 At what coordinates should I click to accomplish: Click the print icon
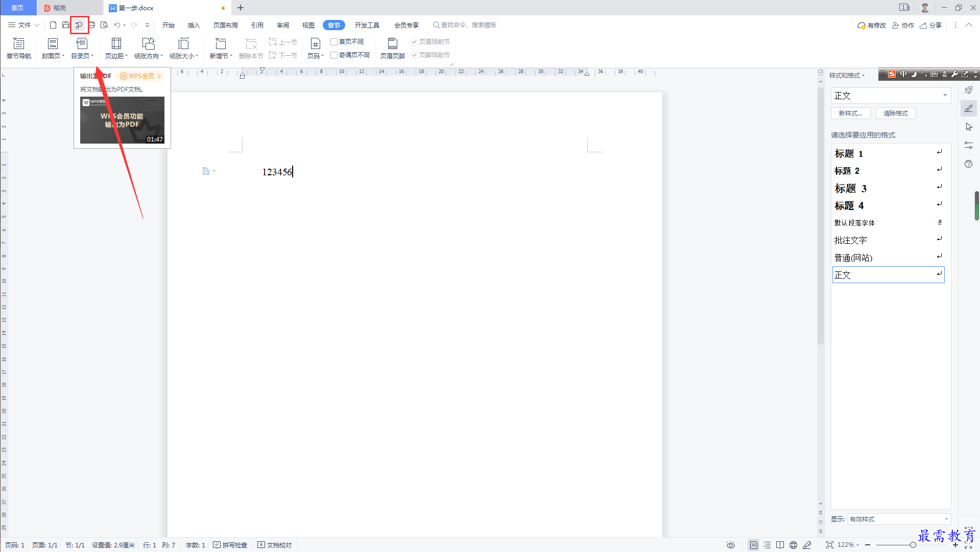92,25
